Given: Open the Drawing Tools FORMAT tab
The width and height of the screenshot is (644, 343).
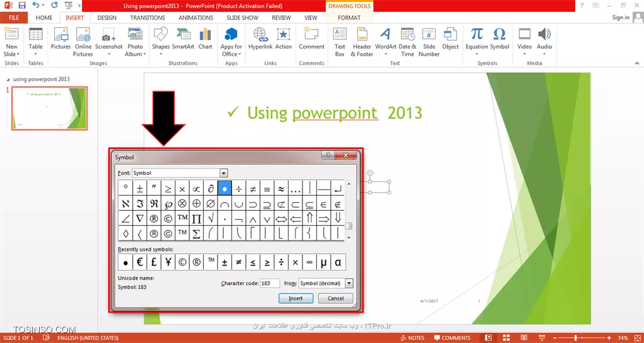Looking at the screenshot, I should (349, 18).
